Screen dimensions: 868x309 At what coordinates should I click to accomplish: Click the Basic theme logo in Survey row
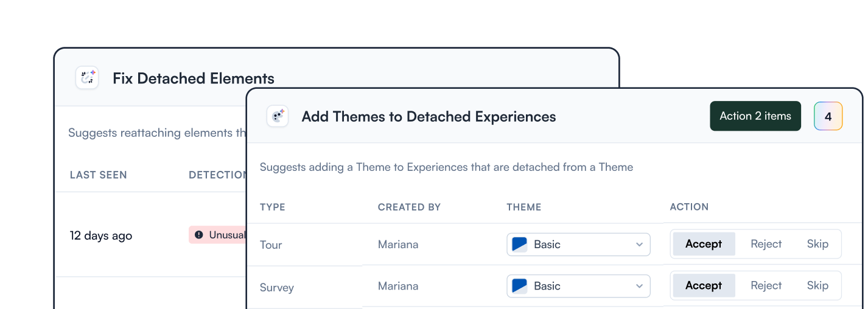click(519, 286)
